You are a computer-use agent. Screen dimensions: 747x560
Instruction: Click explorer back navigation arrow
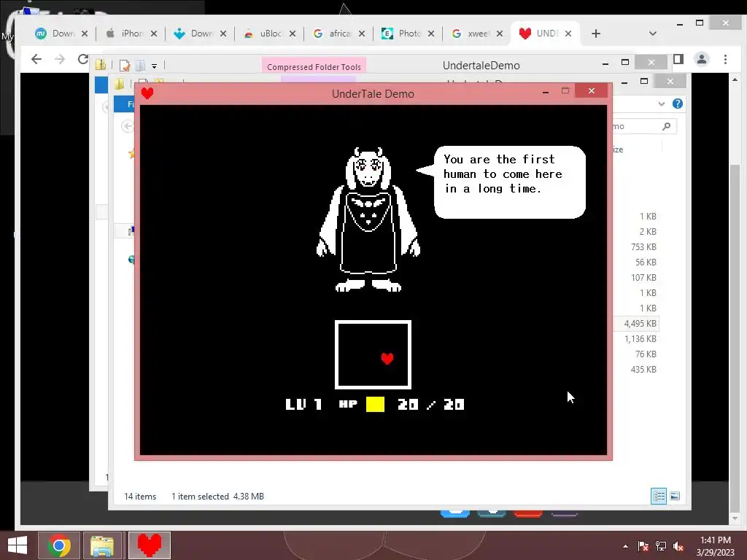(x=127, y=126)
